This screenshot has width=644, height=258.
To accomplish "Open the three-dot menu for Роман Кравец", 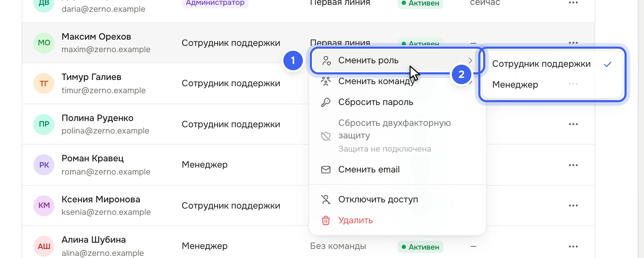I will pos(573,165).
